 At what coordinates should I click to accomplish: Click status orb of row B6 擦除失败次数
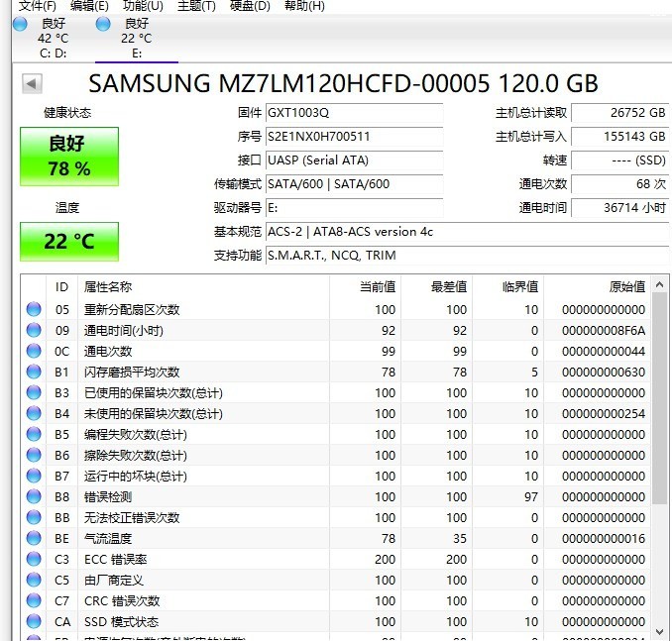coord(34,455)
